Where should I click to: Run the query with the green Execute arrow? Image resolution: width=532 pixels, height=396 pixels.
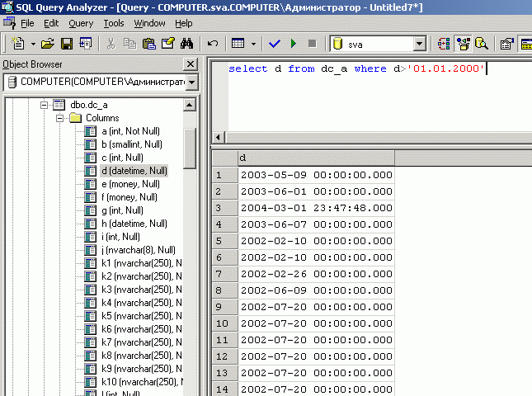click(x=294, y=44)
